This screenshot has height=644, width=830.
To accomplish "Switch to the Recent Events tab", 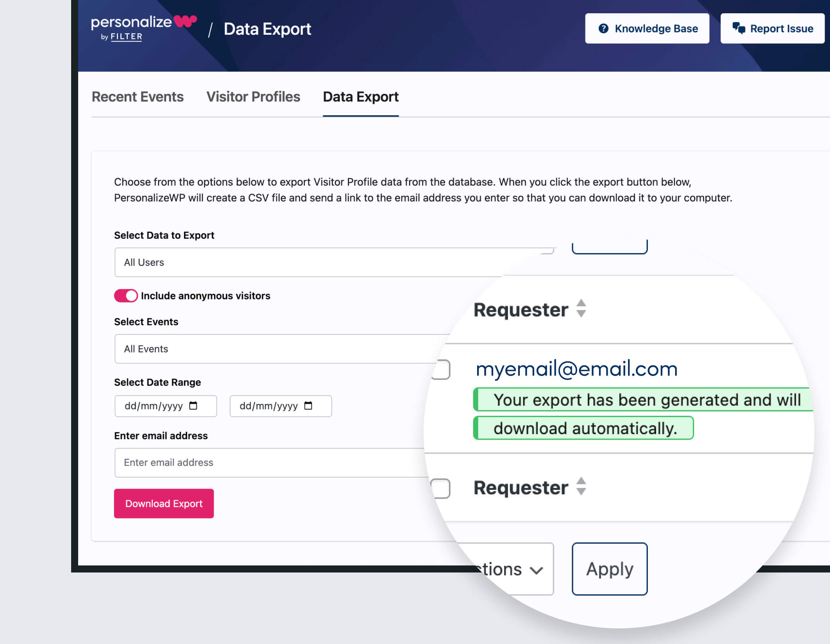I will coord(137,97).
